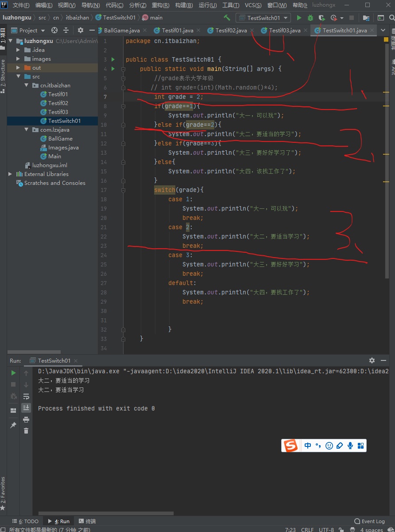Print the console output
This screenshot has width=395, height=532.
(x=26, y=419)
